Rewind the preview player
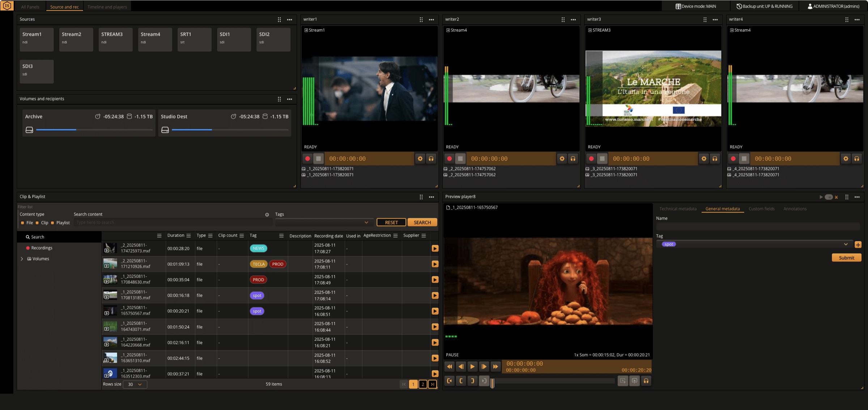 (x=450, y=367)
